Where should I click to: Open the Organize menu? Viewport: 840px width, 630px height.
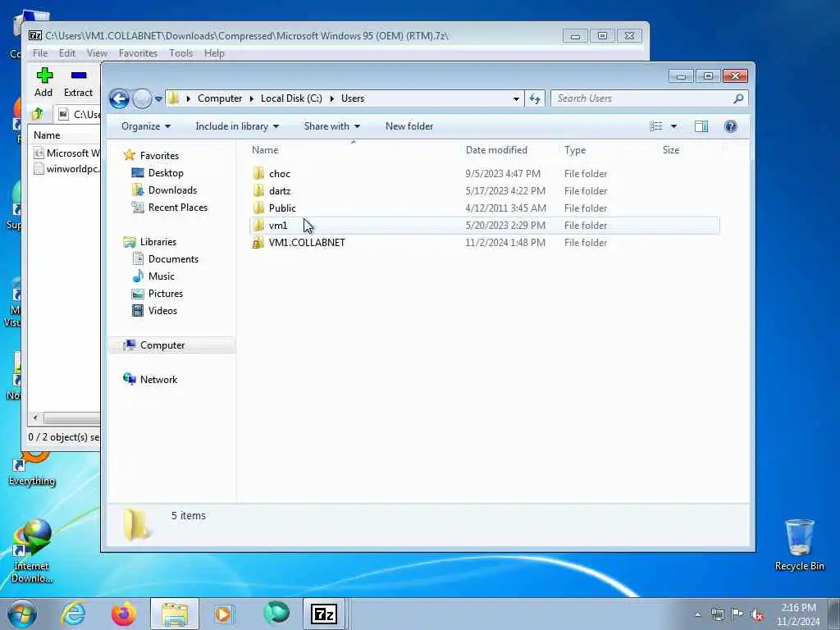click(x=146, y=126)
